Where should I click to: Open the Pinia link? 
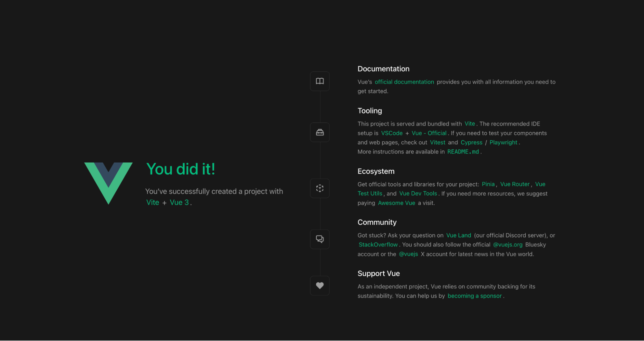tap(488, 184)
